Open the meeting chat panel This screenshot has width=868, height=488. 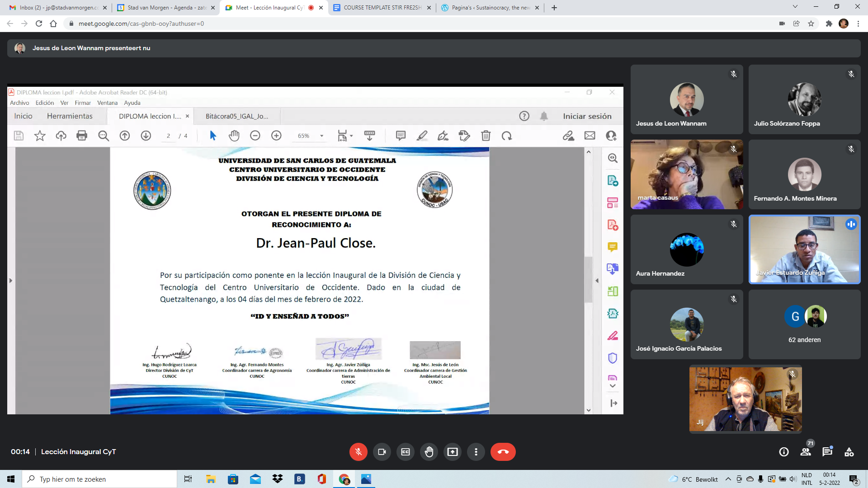click(x=827, y=452)
